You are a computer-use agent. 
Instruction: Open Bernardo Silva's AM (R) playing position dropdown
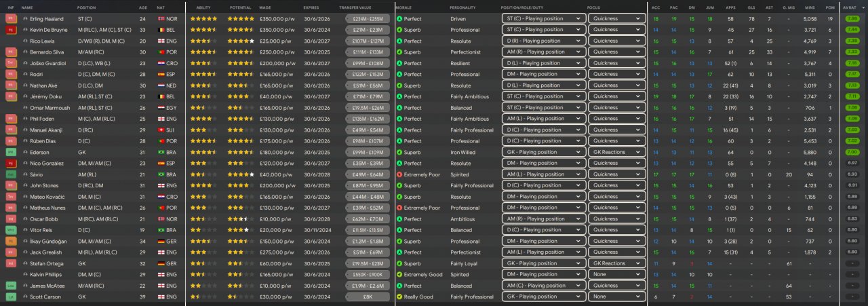(x=543, y=52)
